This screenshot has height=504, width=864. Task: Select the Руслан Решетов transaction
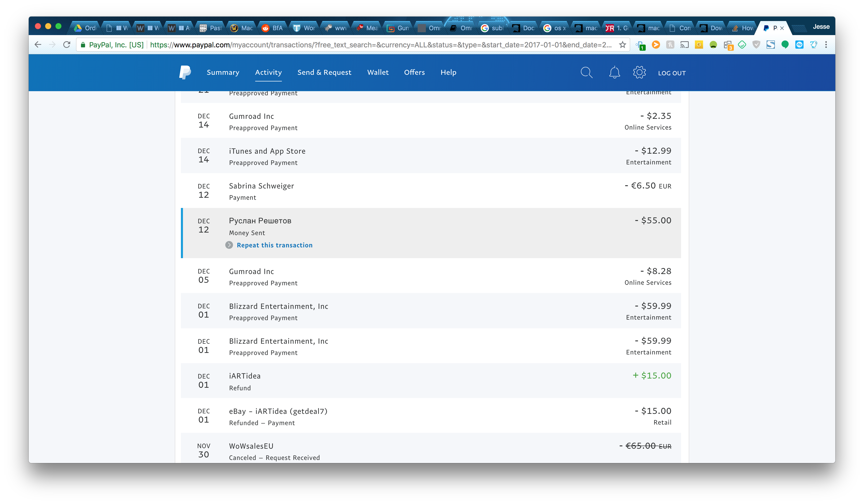(x=431, y=233)
